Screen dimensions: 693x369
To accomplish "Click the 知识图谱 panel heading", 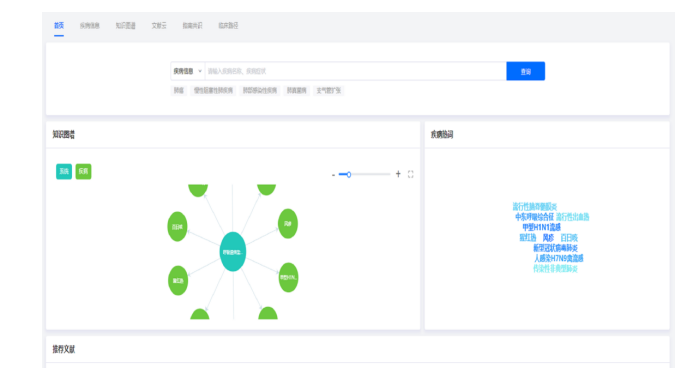I will point(64,134).
